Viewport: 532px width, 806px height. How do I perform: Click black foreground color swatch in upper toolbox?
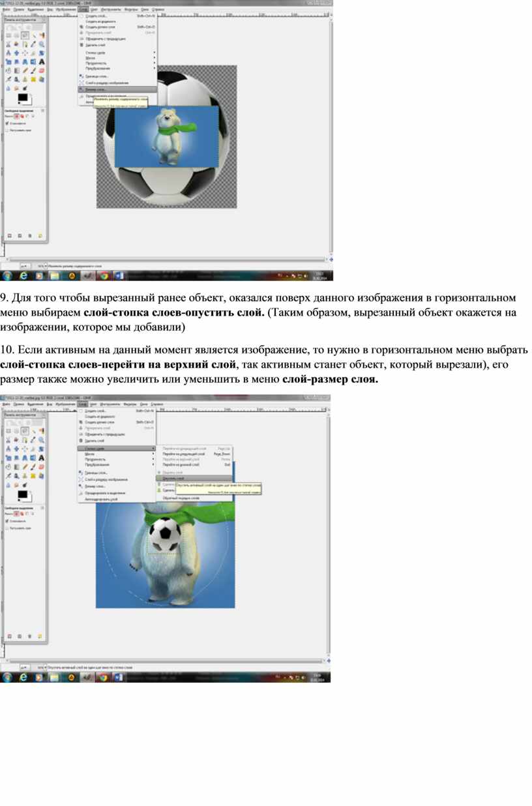[22, 97]
